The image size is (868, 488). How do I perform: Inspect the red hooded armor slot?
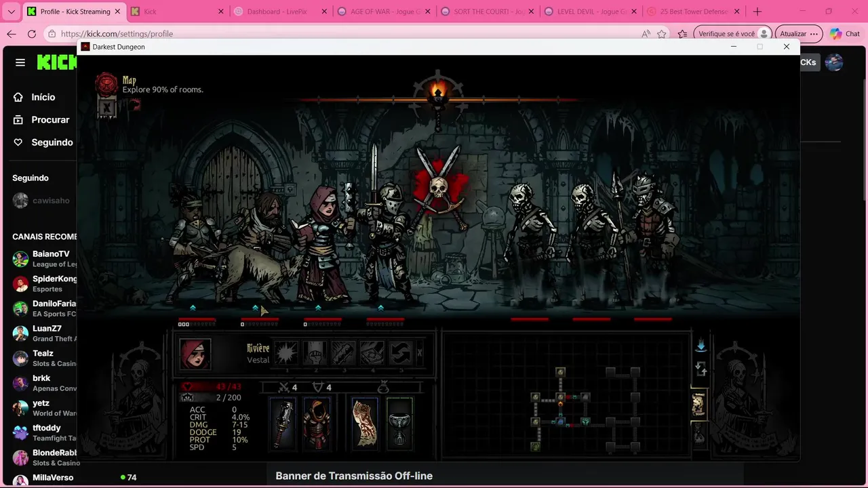point(317,423)
